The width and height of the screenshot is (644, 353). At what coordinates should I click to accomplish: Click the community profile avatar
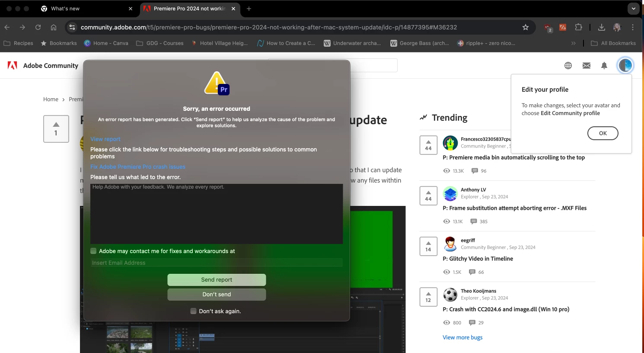[625, 65]
